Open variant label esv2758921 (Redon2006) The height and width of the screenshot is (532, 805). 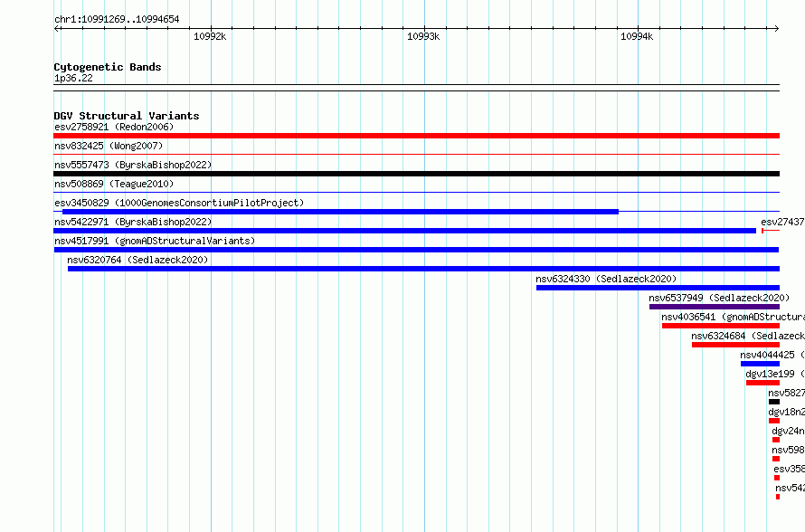point(114,127)
